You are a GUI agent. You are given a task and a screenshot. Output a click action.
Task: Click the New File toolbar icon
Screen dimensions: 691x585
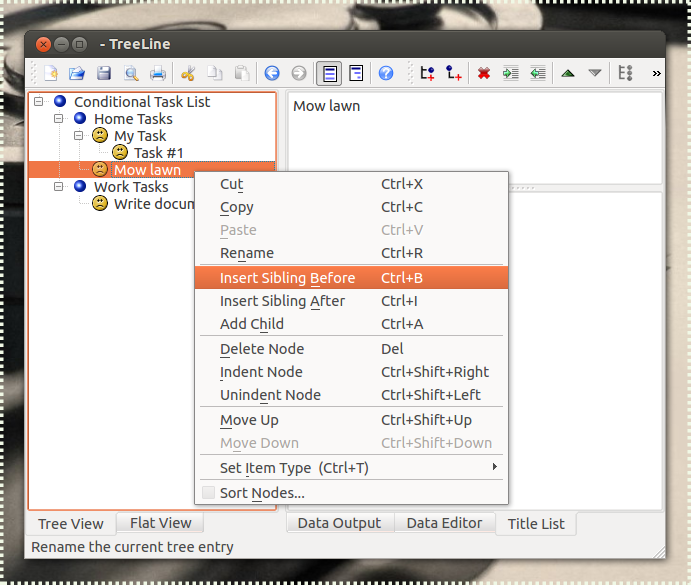pos(51,73)
